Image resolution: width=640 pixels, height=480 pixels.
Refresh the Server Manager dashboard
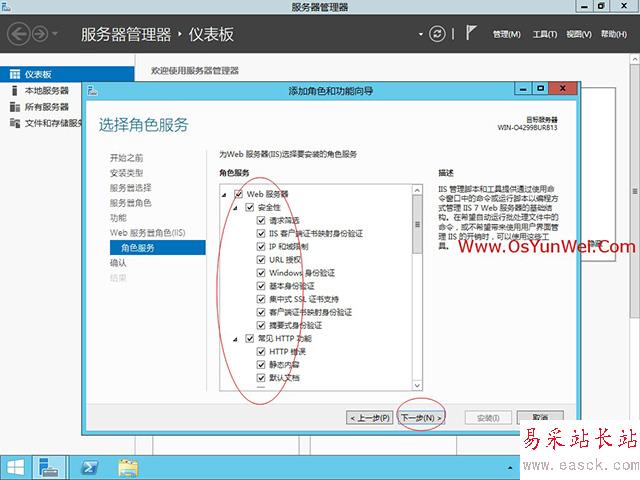(437, 34)
